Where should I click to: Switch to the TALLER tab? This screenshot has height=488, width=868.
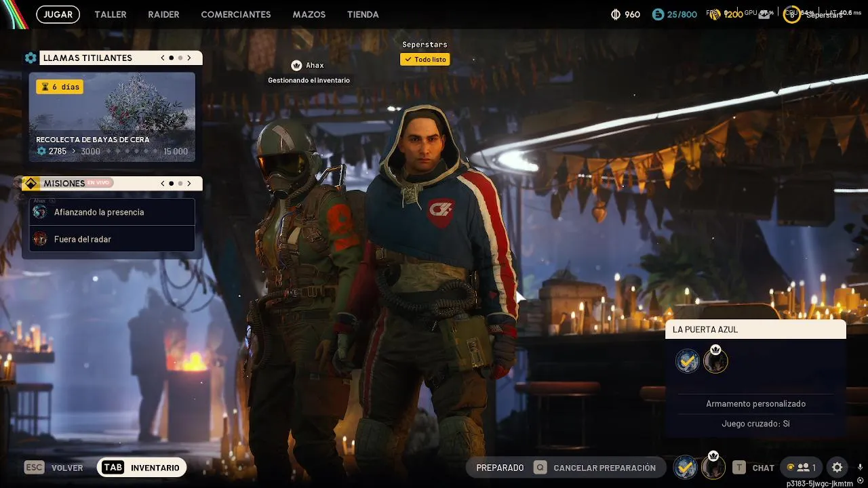click(111, 14)
